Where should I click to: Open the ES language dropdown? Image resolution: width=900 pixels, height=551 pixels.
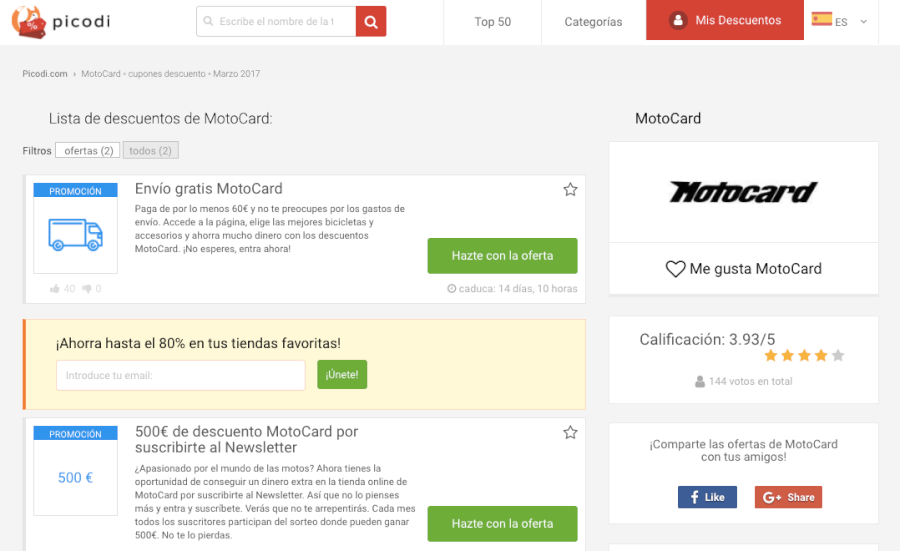(840, 21)
